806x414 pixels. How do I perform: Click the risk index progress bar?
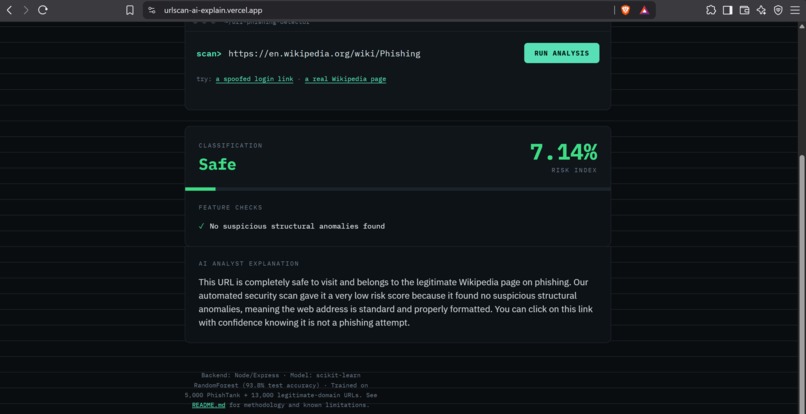[398, 189]
